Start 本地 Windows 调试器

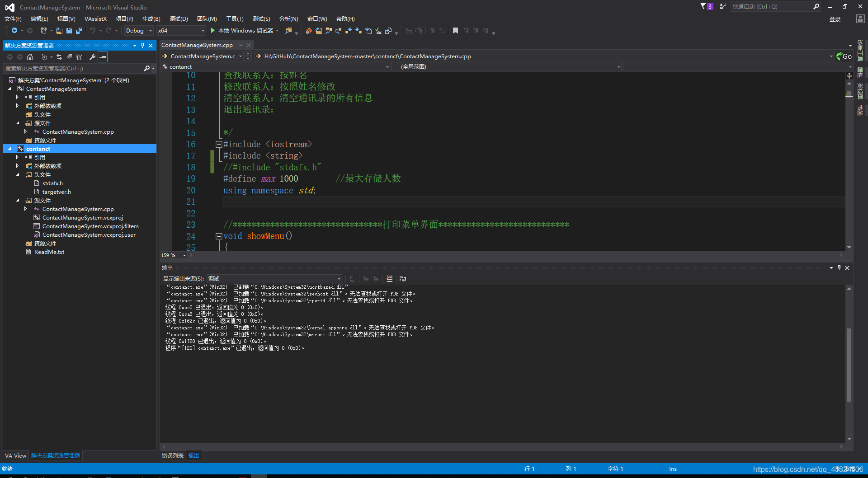[x=244, y=31]
